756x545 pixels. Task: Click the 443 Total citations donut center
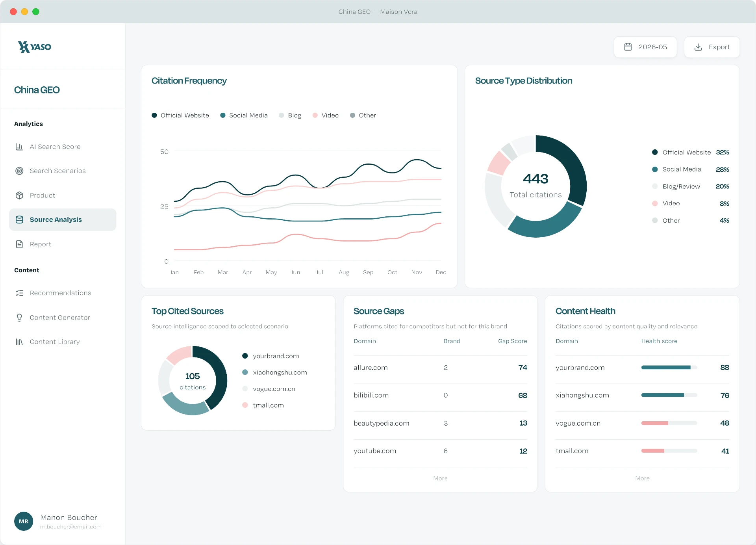coord(535,186)
